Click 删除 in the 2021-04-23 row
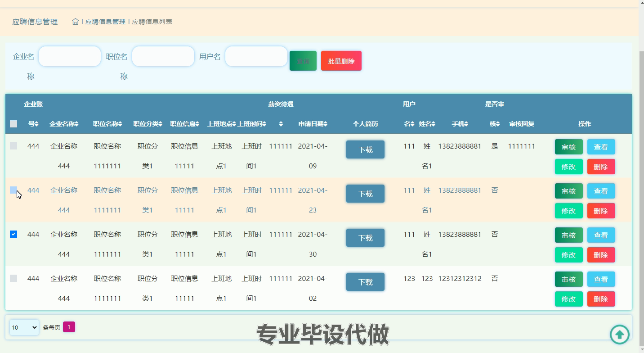644x353 pixels. [601, 211]
